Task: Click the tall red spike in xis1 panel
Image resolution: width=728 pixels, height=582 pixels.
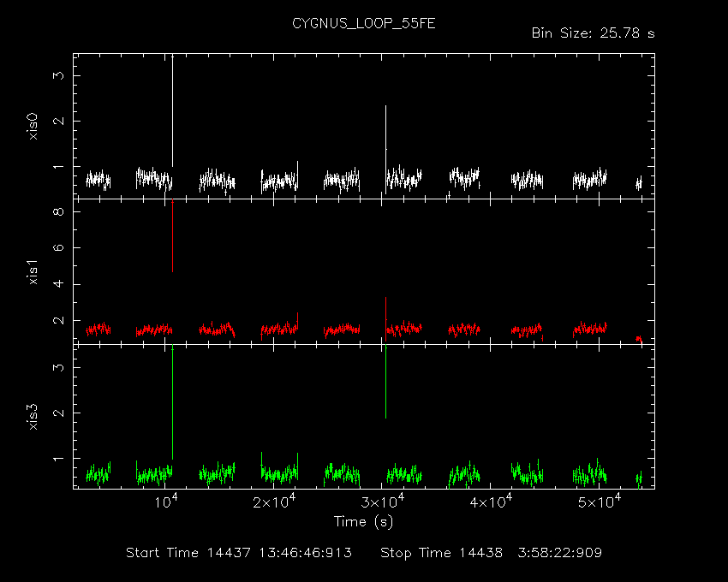Action: click(x=173, y=235)
